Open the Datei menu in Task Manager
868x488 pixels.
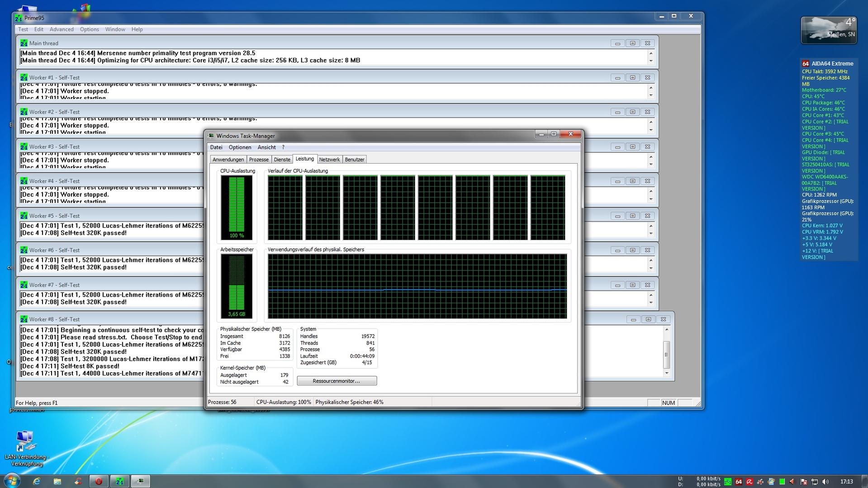216,147
